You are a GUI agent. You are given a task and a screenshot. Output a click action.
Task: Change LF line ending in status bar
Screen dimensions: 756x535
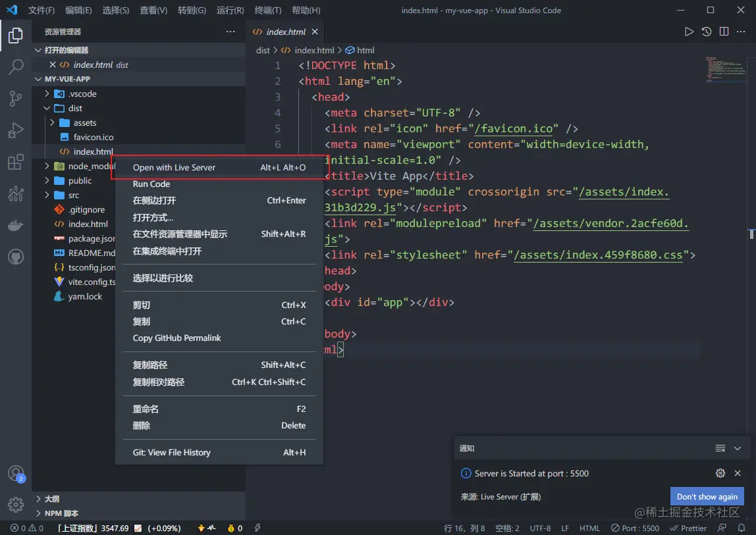(565, 528)
